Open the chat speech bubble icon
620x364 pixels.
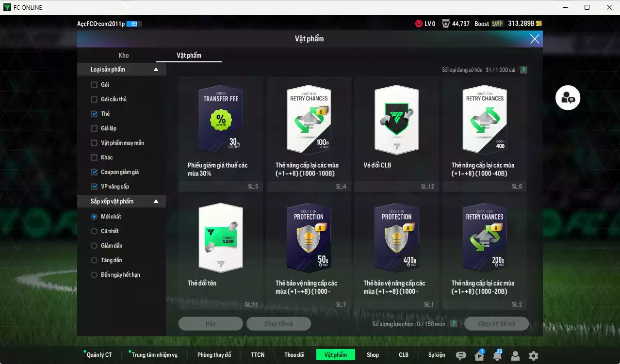tap(461, 356)
